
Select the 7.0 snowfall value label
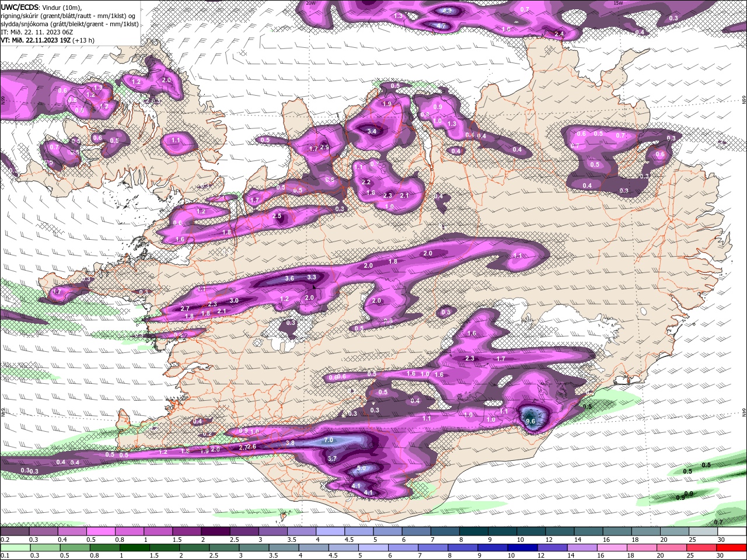(328, 440)
